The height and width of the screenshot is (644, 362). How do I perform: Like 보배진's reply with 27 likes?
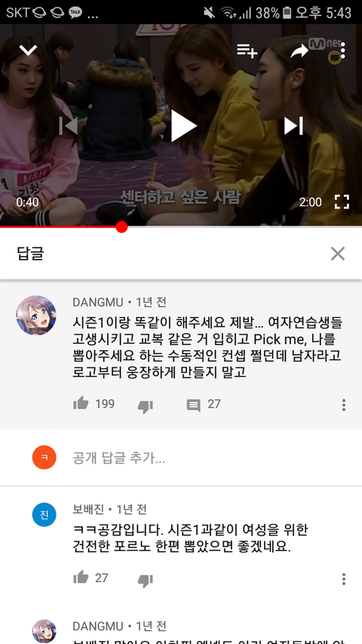[x=81, y=577]
